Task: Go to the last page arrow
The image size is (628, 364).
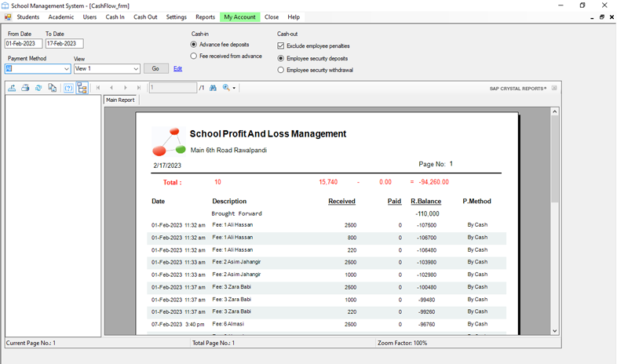Action: pyautogui.click(x=139, y=88)
